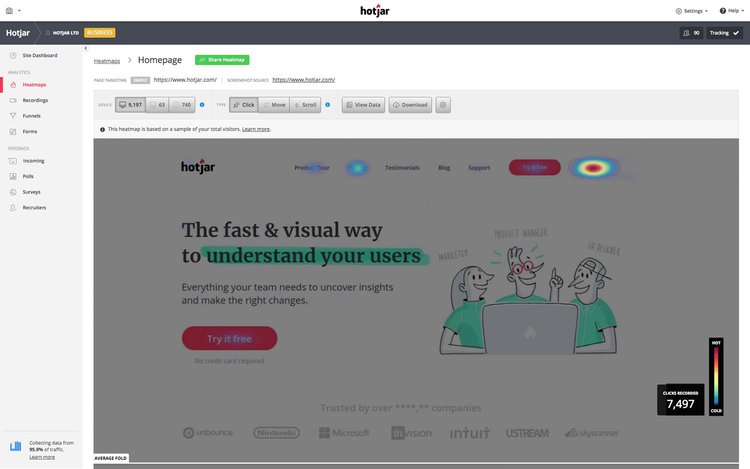Click the Funnels filter icon
The height and width of the screenshot is (469, 750).
coord(13,116)
